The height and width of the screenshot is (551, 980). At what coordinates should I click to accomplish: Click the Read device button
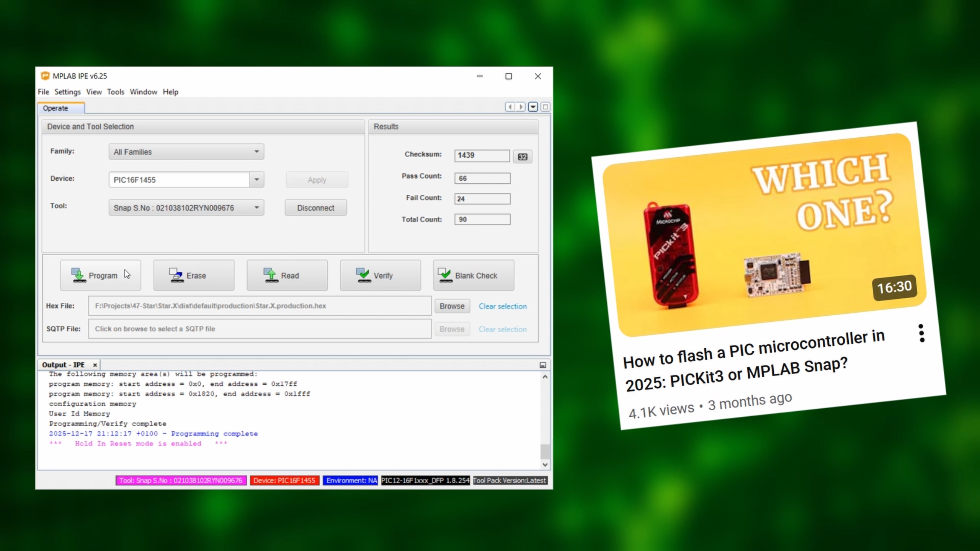tap(287, 275)
